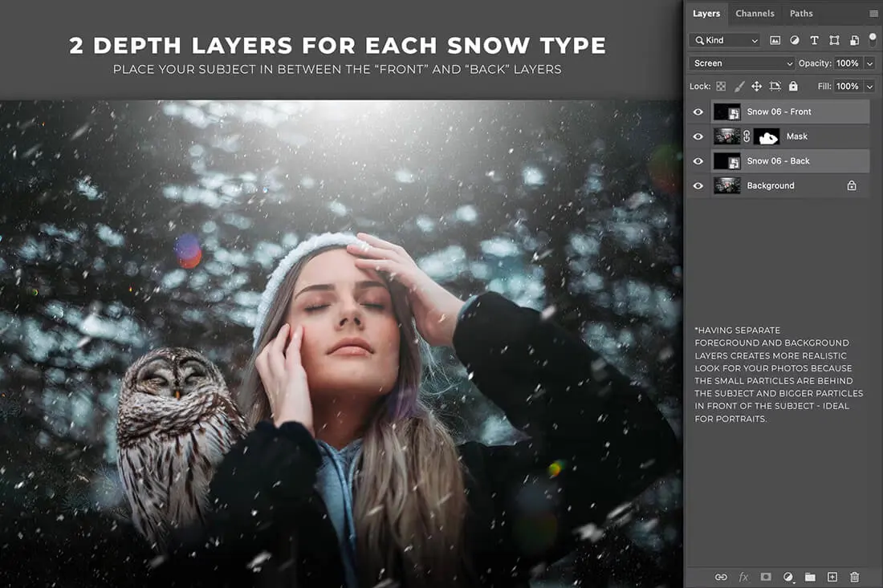Create a new adjustment layer
This screenshot has width=883, height=588.
pos(788,577)
